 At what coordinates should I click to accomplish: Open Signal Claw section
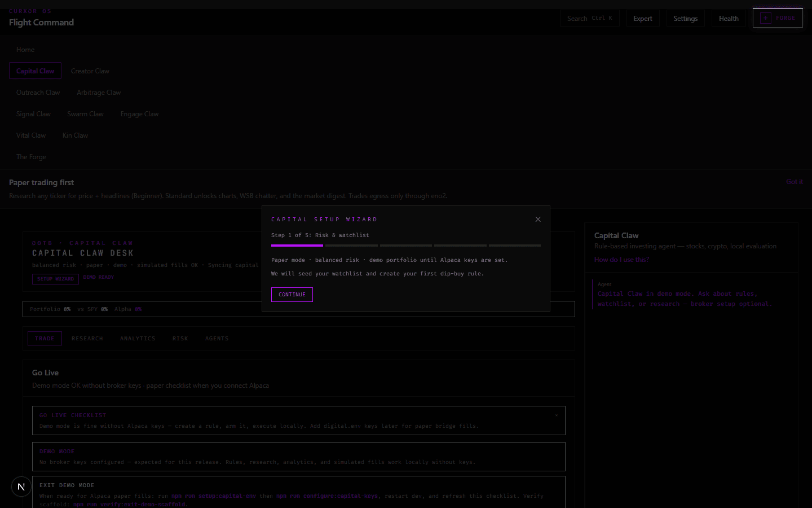click(33, 114)
